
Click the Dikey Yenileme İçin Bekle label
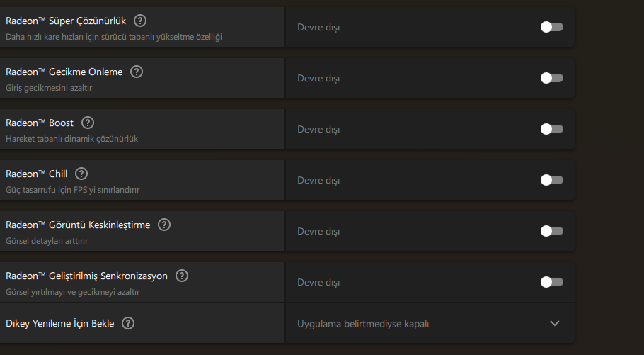click(x=60, y=323)
